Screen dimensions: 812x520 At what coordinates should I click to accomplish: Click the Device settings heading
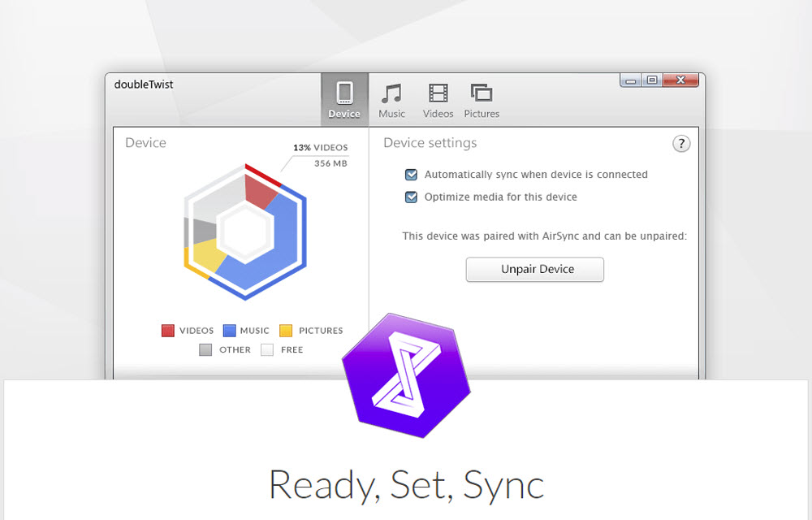point(430,143)
